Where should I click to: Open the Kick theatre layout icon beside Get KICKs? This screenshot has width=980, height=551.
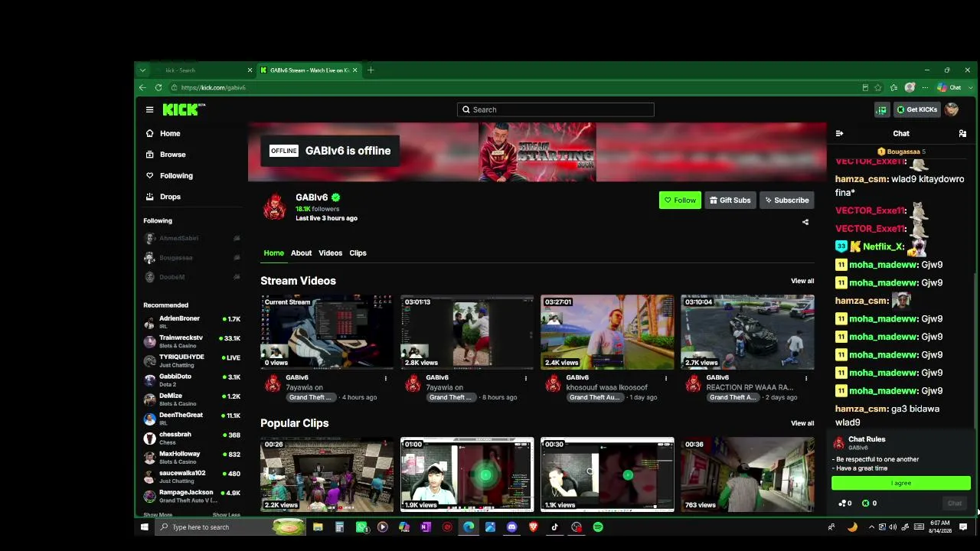pyautogui.click(x=881, y=109)
